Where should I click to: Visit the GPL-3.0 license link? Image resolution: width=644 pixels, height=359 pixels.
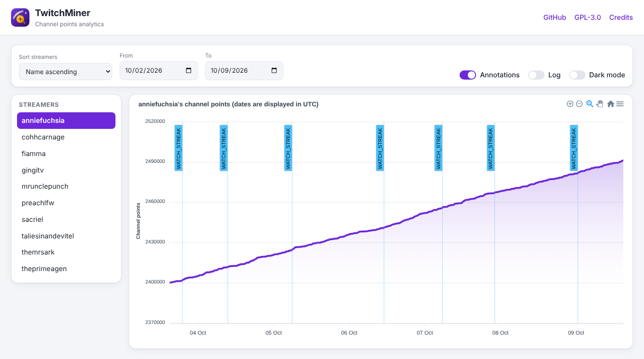588,17
